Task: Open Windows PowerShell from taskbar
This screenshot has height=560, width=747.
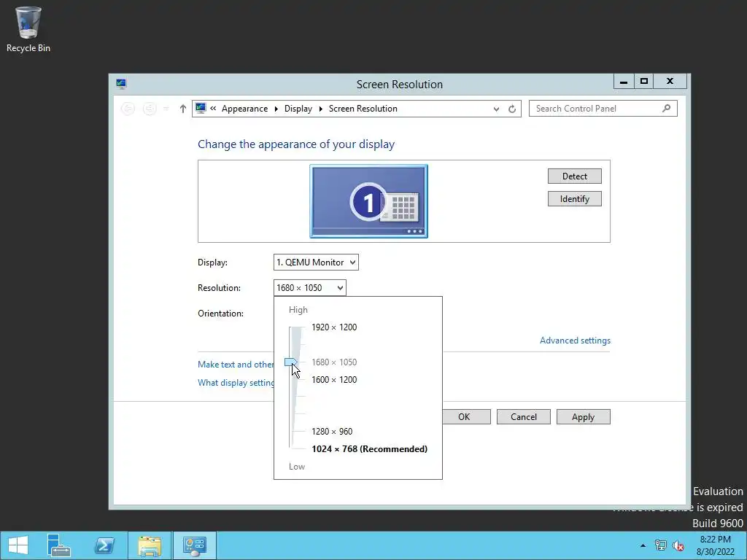Action: [x=104, y=545]
